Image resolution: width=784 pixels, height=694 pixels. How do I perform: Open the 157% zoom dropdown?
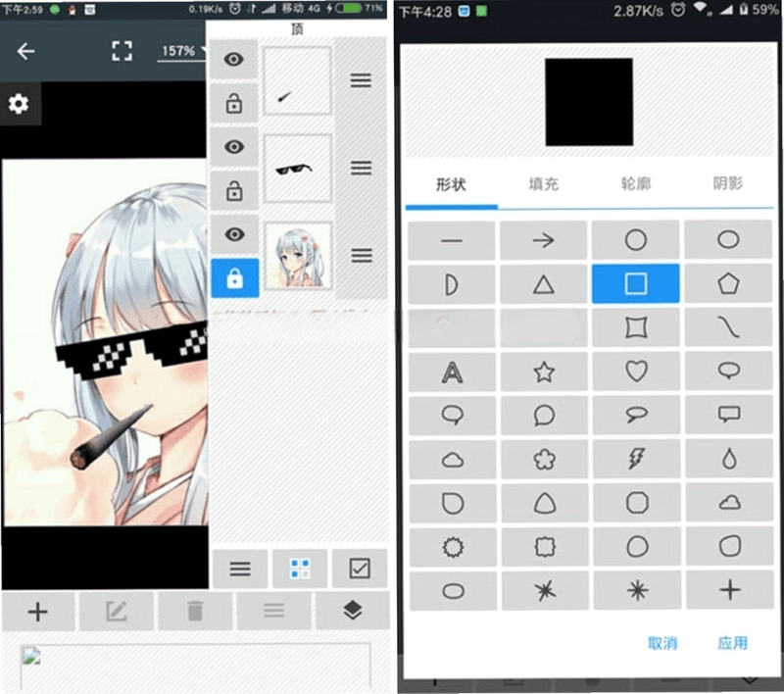click(x=183, y=51)
